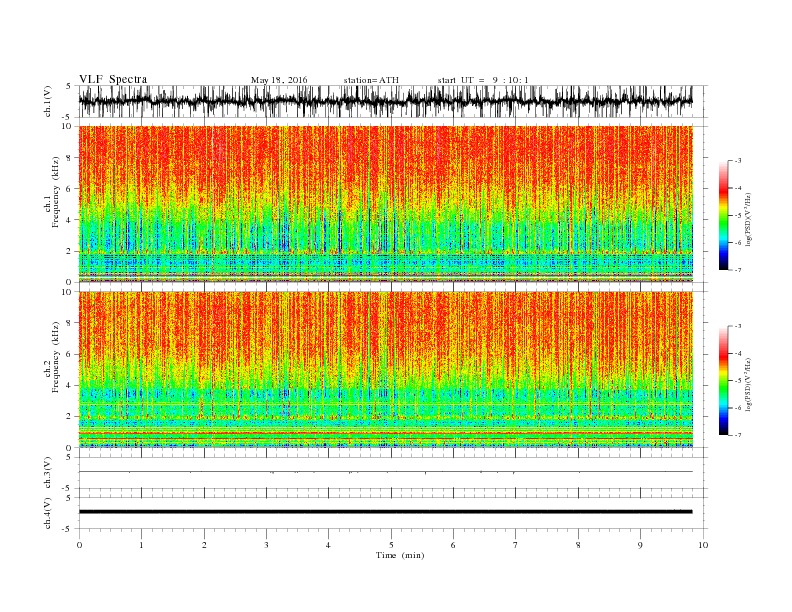Click time axis tick label "9"

point(640,545)
